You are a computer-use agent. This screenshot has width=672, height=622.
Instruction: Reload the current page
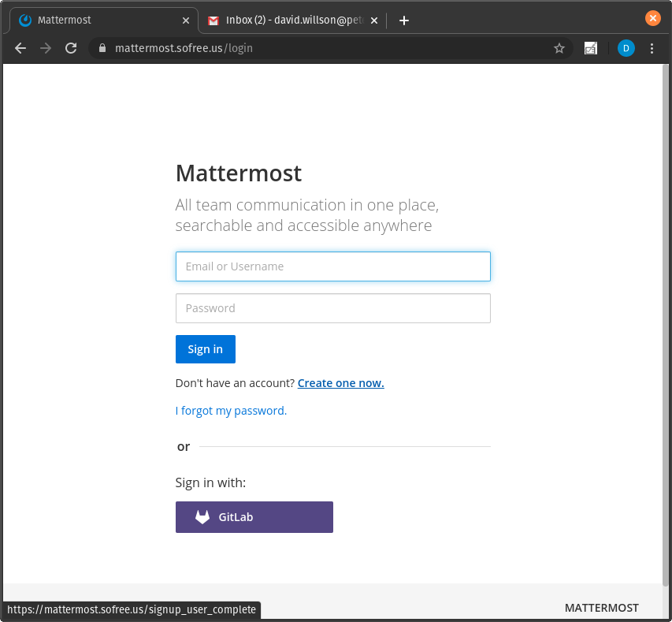coord(71,48)
